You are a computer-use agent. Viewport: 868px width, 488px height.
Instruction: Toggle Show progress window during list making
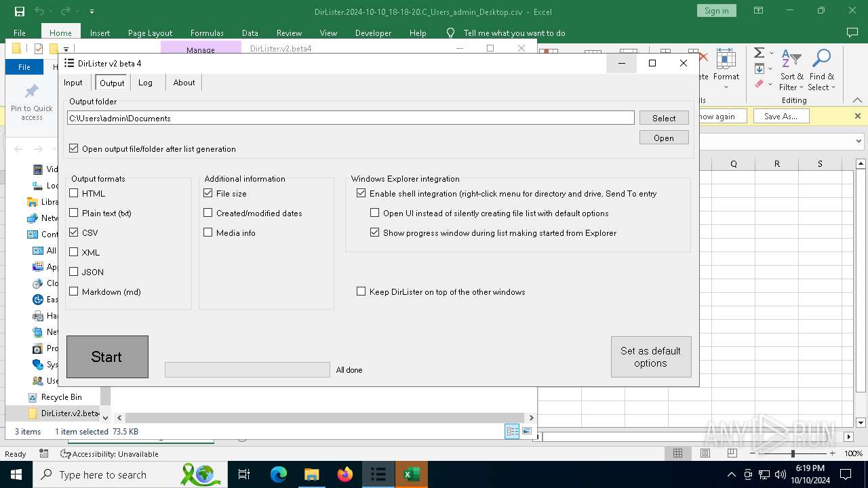pyautogui.click(x=375, y=232)
